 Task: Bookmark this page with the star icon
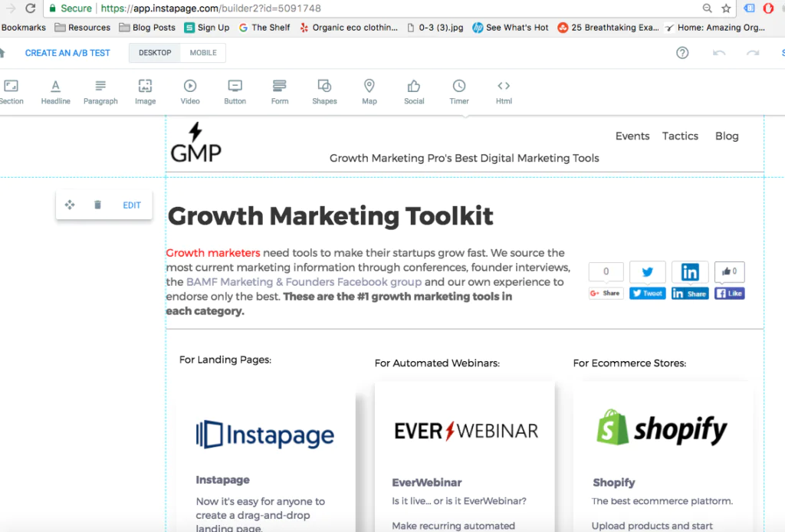726,8
